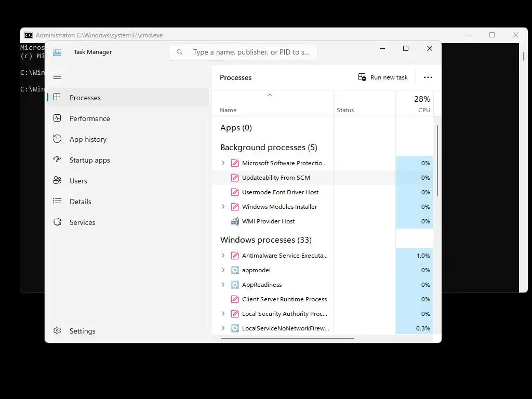The image size is (532, 399).
Task: Select the Client Server Runtime Process row
Action: pos(322,299)
